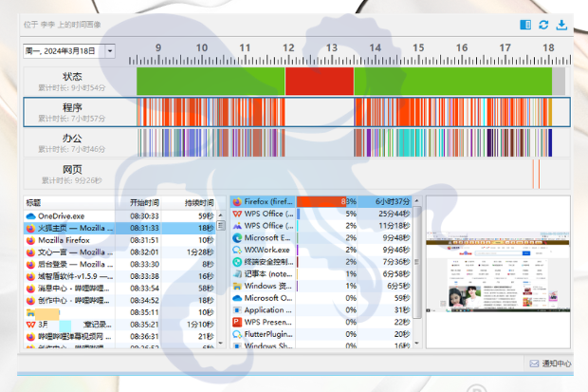
Task: Click the download export icon
Action: click(x=561, y=25)
